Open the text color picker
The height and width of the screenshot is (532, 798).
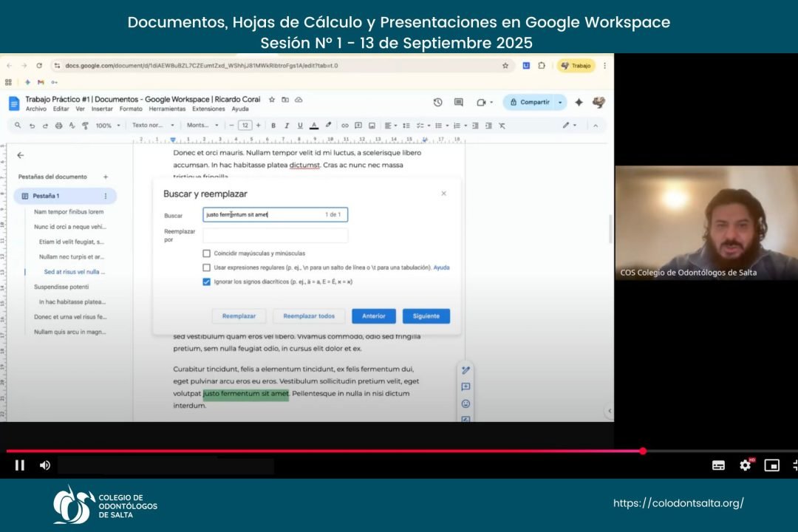(x=314, y=125)
